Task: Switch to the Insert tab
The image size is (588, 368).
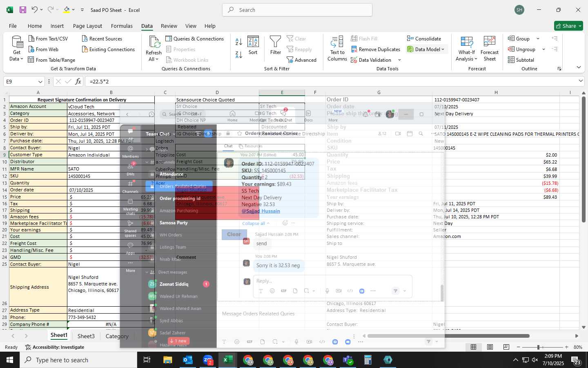Action: pos(57,26)
